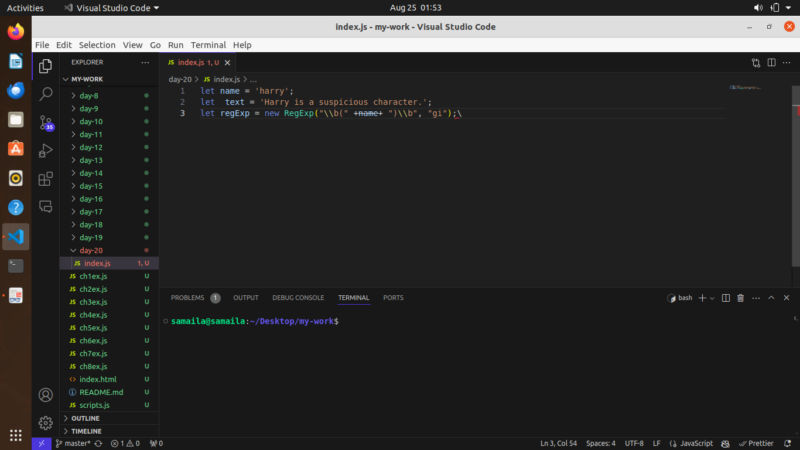Viewport: 800px width, 450px height.
Task: Open Activities overview in top bar
Action: tap(25, 8)
